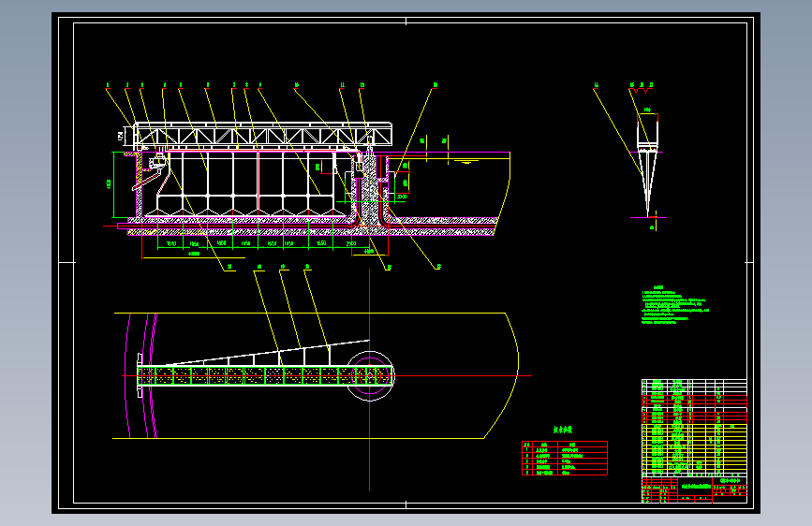Select the rotating arm in the plan view
The height and width of the screenshot is (526, 812).
click(265, 375)
